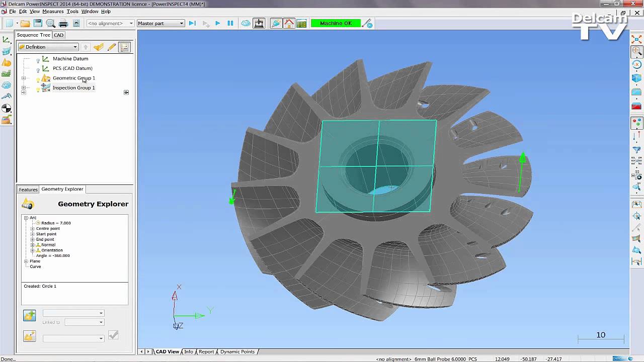Expand Geometric Group 1 node

(23, 78)
